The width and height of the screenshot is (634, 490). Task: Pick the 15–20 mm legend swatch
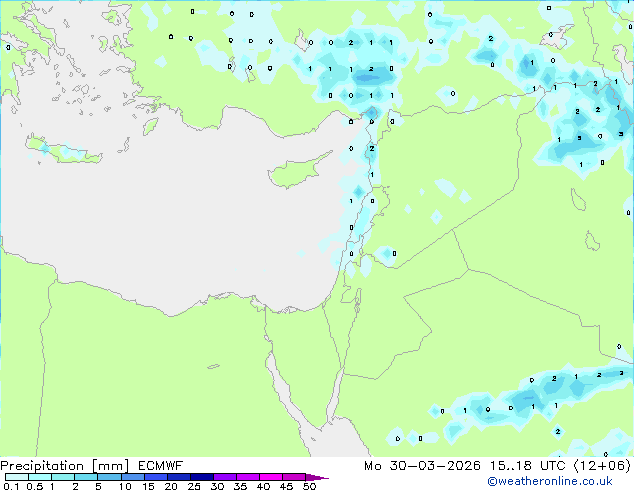coord(155,477)
